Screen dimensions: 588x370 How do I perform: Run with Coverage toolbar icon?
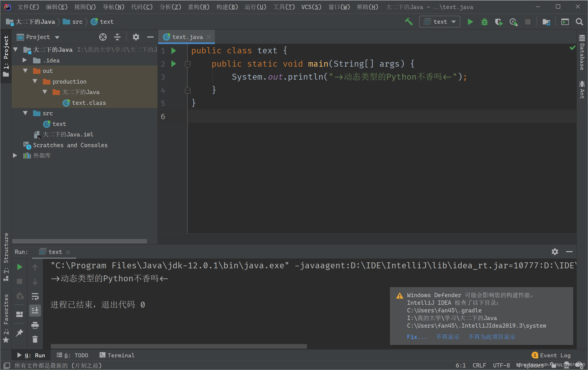point(499,22)
